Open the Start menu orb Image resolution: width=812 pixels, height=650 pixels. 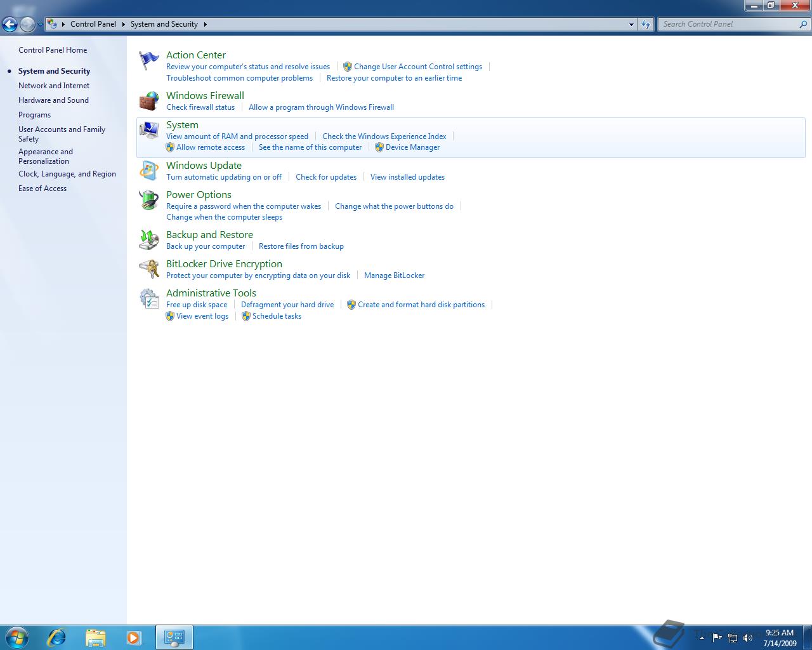(16, 637)
